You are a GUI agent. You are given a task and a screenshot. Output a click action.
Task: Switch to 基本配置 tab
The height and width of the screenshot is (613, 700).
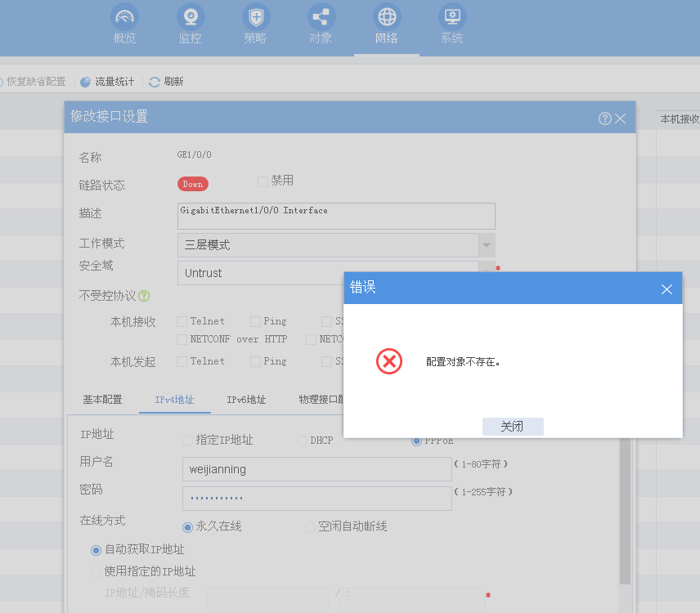pyautogui.click(x=103, y=400)
